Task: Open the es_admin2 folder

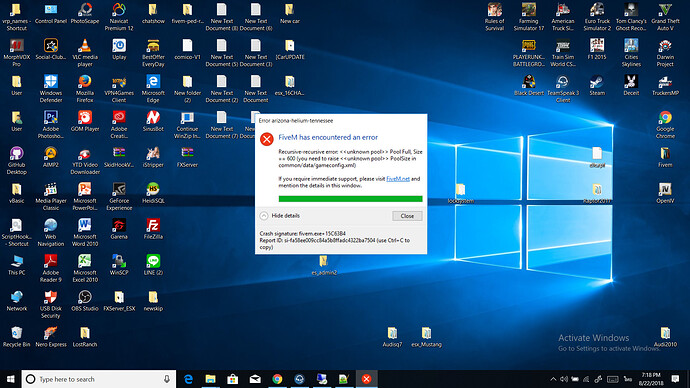Action: [324, 265]
